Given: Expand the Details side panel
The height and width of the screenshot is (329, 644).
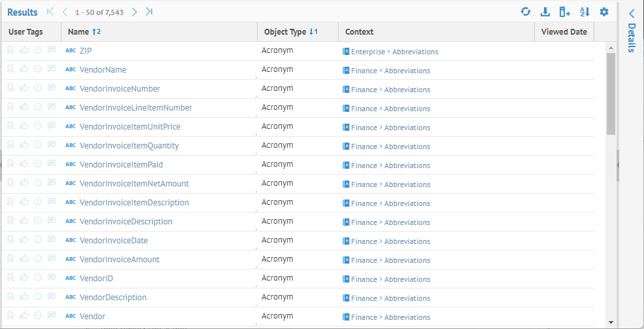Looking at the screenshot, I should click(x=632, y=13).
